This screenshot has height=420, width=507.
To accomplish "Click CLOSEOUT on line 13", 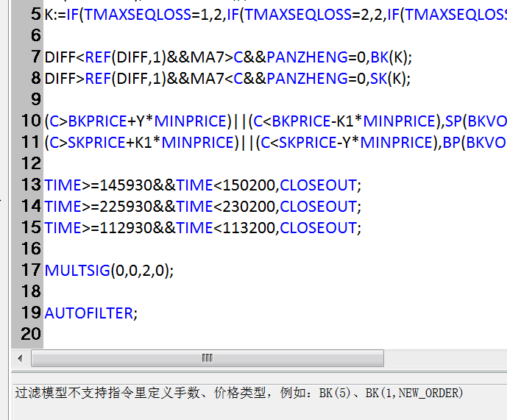I will (x=318, y=185).
